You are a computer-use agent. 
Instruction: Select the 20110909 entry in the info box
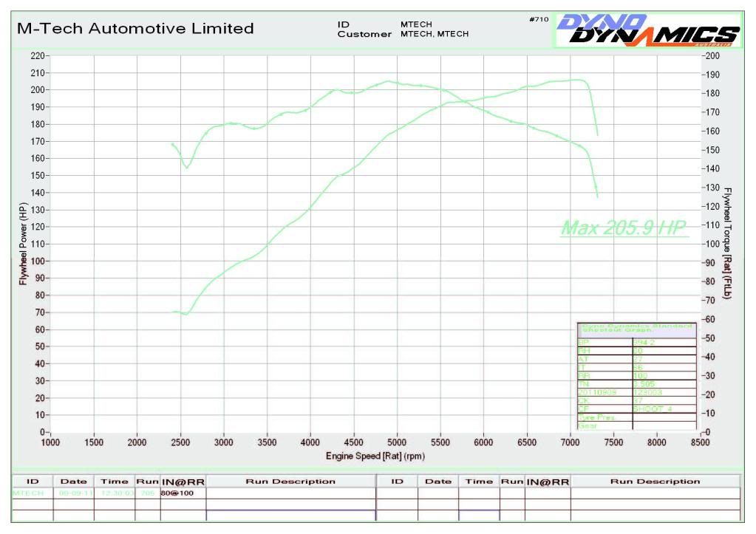pos(597,392)
